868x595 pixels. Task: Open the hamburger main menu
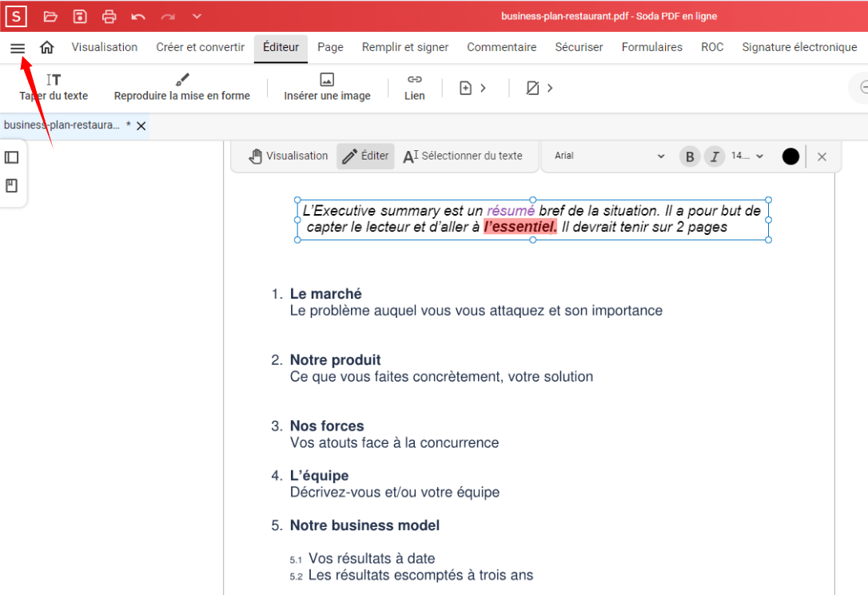(x=18, y=48)
